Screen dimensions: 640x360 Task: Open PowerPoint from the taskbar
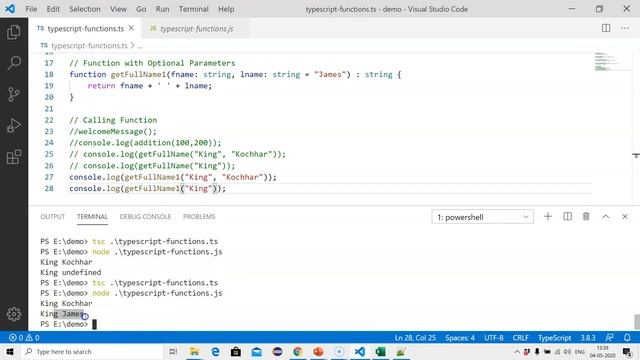point(318,351)
